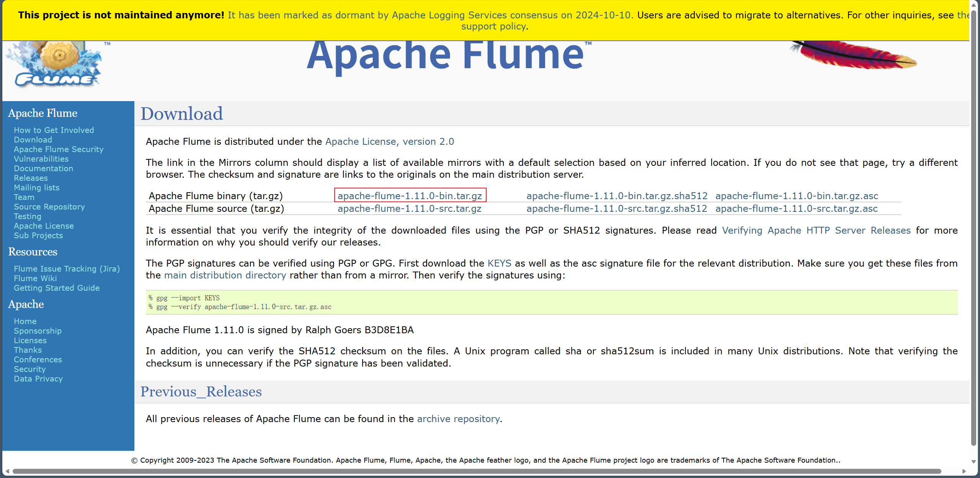Viewport: 980px width, 478px height.
Task: Select Documentation in the sidebar
Action: [43, 169]
